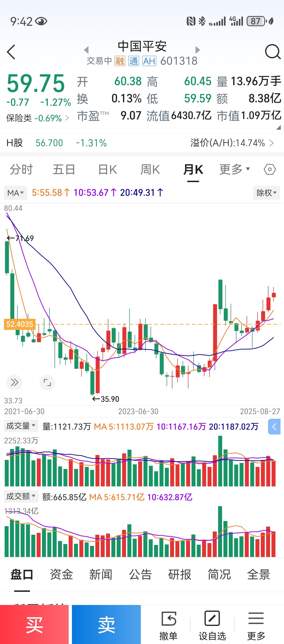Switch to the next stock with right triangle
284x644 pixels.
tap(197, 50)
